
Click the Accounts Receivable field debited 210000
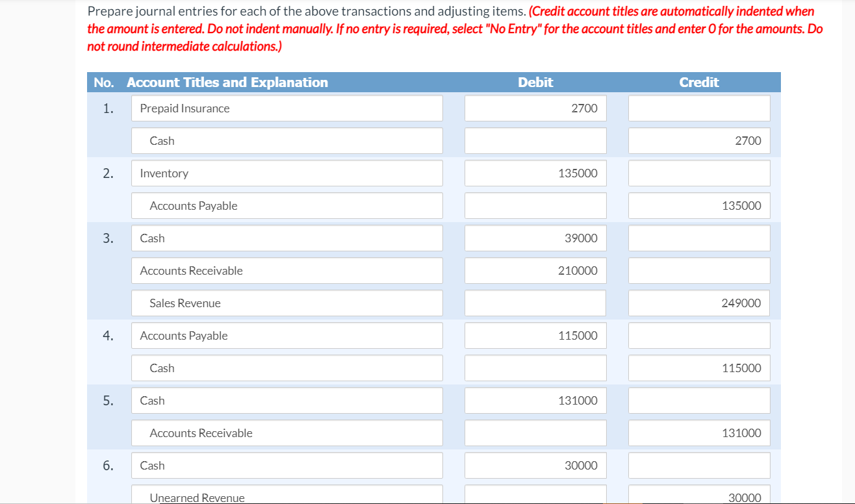tap(287, 271)
